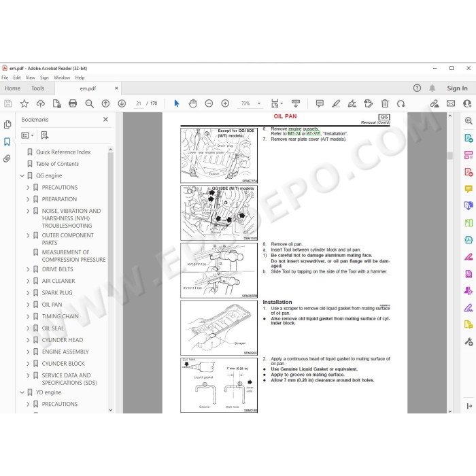Open notifications bell icon
Viewport: 476px width, 476px height.
pos(432,88)
